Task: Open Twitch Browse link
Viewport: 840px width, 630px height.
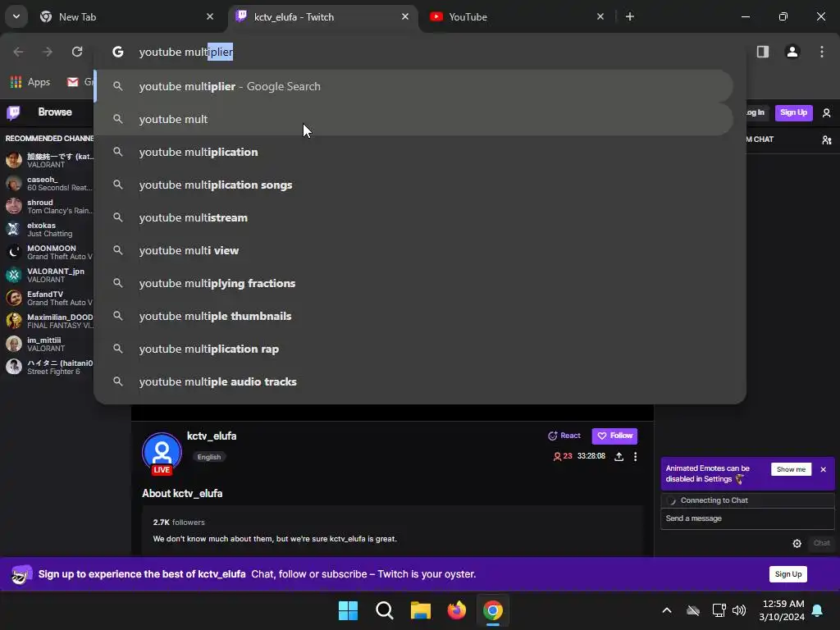Action: click(55, 112)
